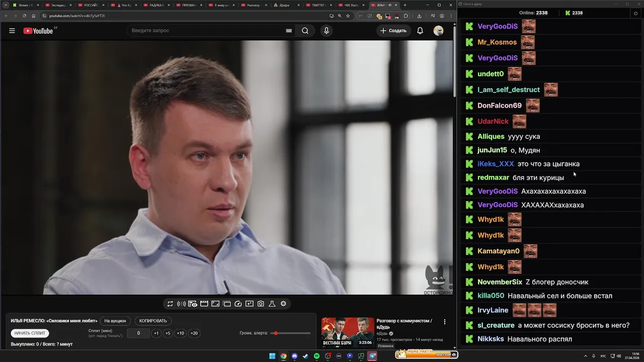Viewport: 644px width, 362px height.
Task: Toggle the loop icon in video toolbar
Action: (x=170, y=304)
